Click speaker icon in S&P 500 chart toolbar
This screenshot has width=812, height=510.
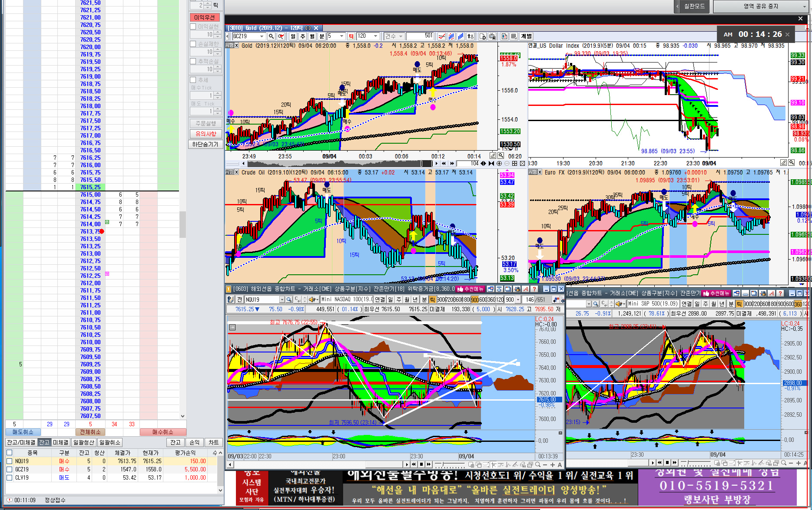point(619,304)
